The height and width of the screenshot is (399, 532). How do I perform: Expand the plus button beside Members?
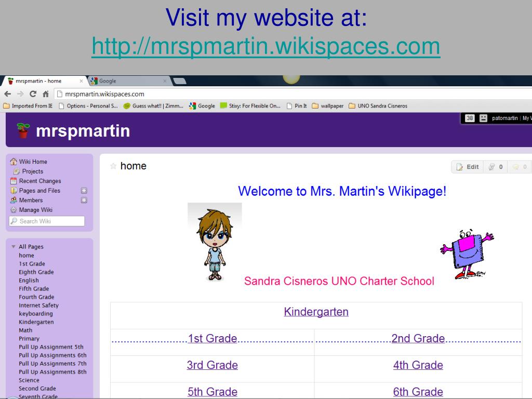point(84,200)
